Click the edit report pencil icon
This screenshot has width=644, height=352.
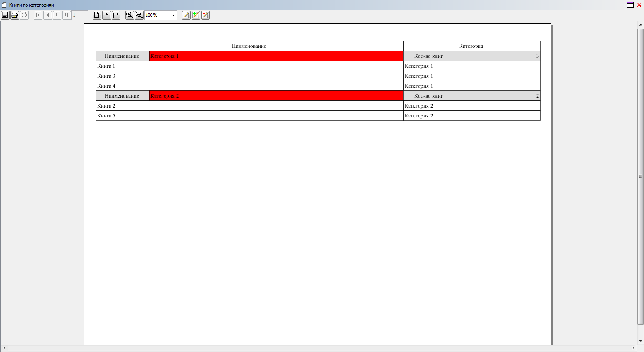pyautogui.click(x=186, y=15)
